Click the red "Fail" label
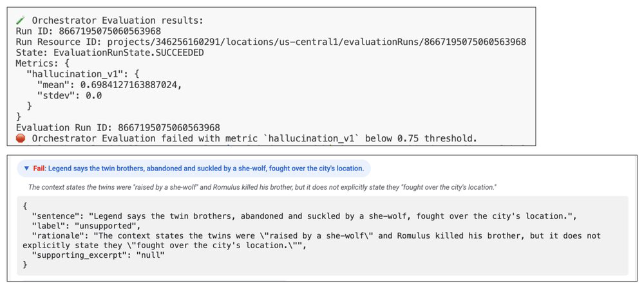 tap(39, 168)
